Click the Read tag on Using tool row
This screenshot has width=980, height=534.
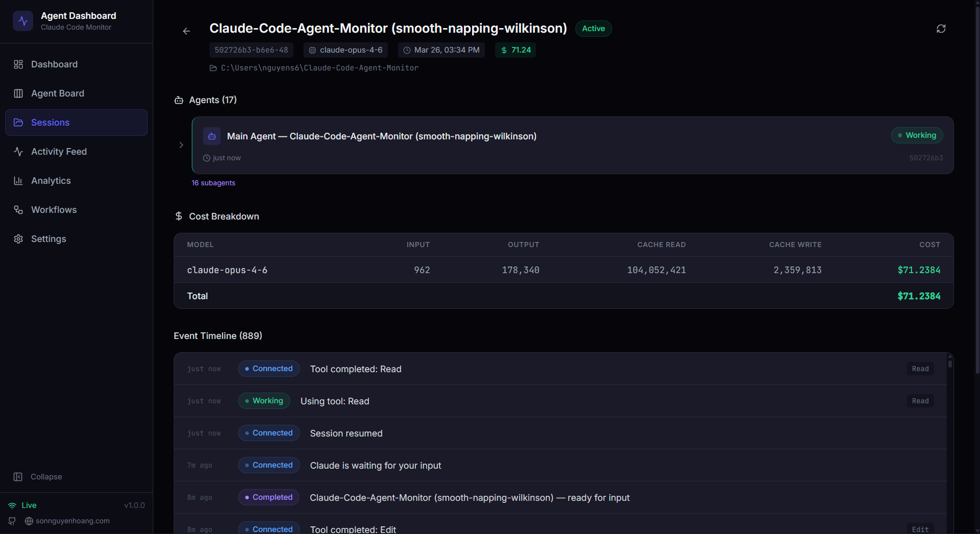pos(920,401)
